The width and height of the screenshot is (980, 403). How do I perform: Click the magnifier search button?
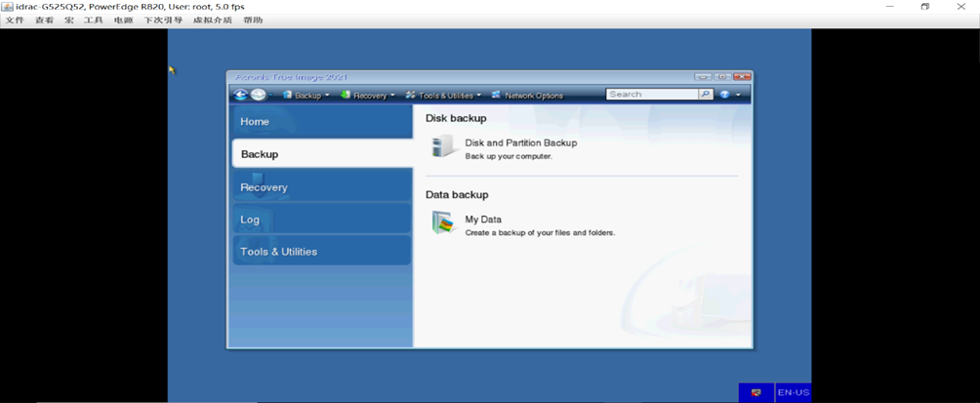click(x=705, y=95)
